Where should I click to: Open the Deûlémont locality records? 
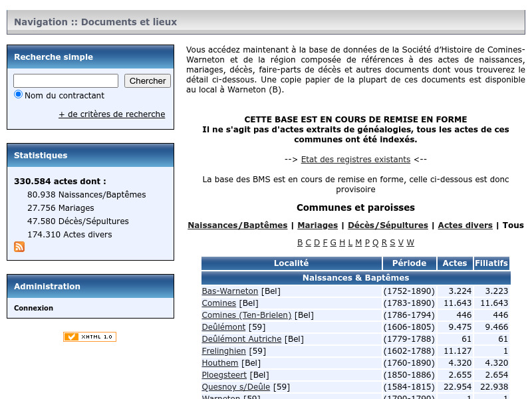222,327
